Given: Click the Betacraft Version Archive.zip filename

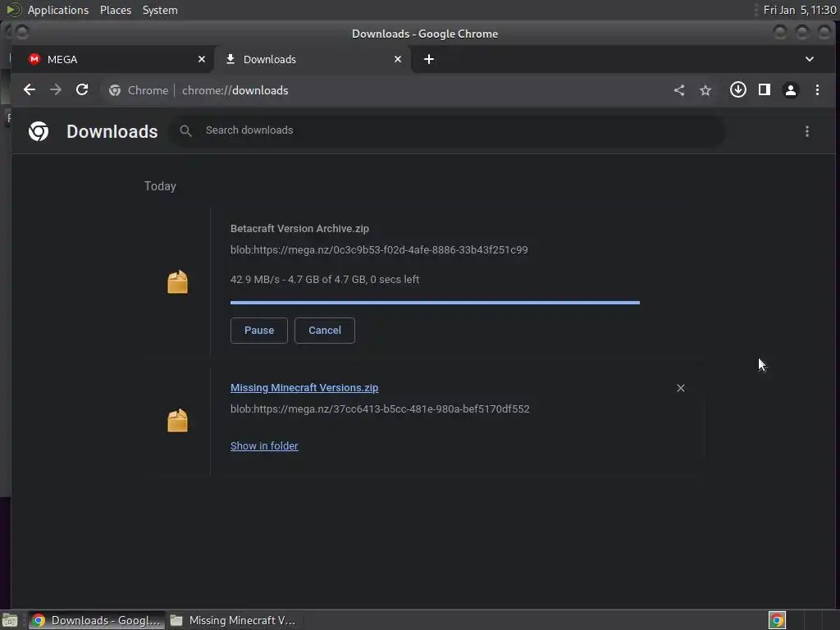Looking at the screenshot, I should coord(299,229).
